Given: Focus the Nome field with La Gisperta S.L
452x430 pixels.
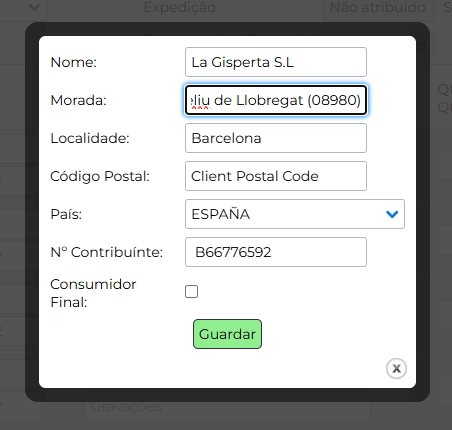Looking at the screenshot, I should [x=276, y=62].
